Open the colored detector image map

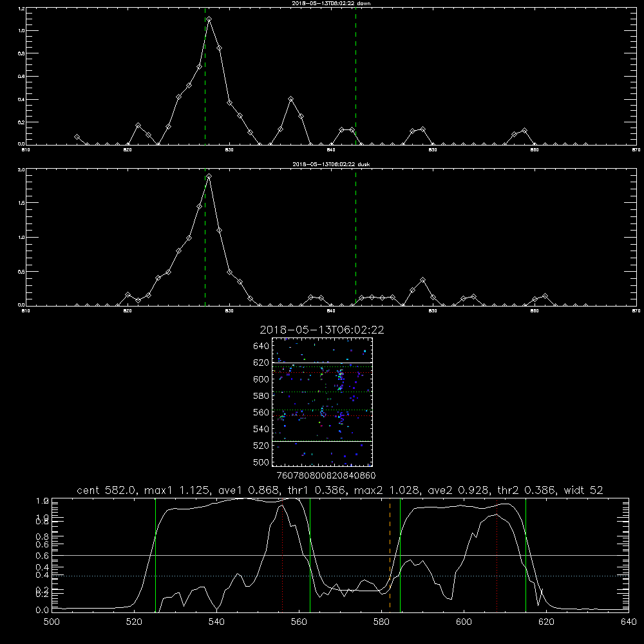pos(322,402)
